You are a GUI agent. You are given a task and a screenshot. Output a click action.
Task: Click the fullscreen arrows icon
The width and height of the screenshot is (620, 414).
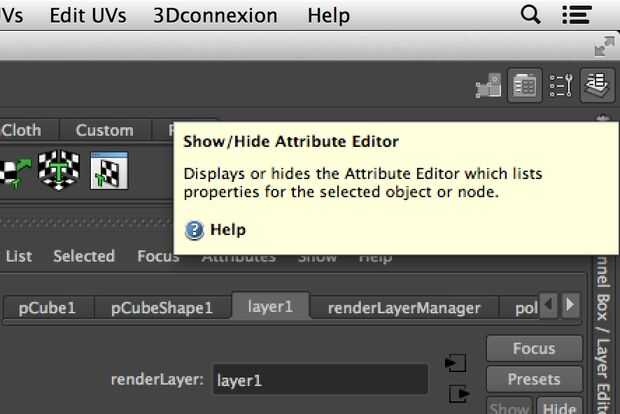pyautogui.click(x=604, y=46)
